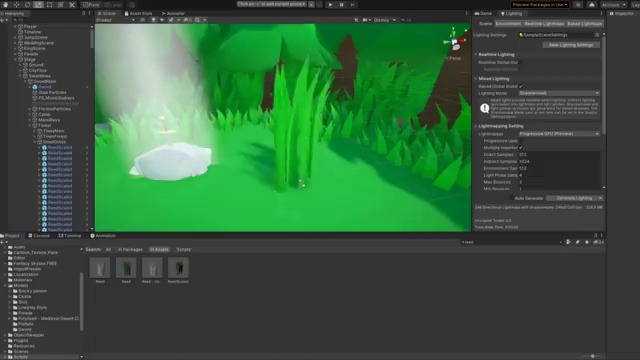Screen dimensions: 640x360
Task: Open the Cloud services icon
Action: (x=591, y=5)
